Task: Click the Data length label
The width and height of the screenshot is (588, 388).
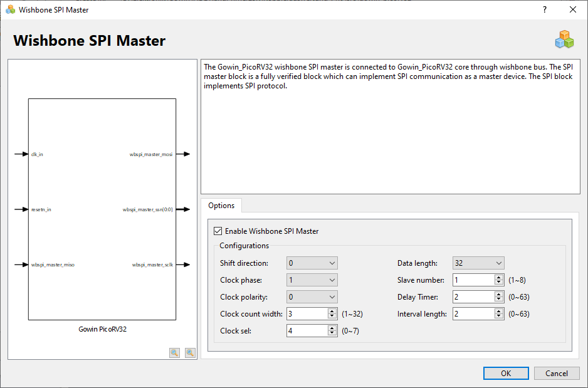Action: (417, 263)
